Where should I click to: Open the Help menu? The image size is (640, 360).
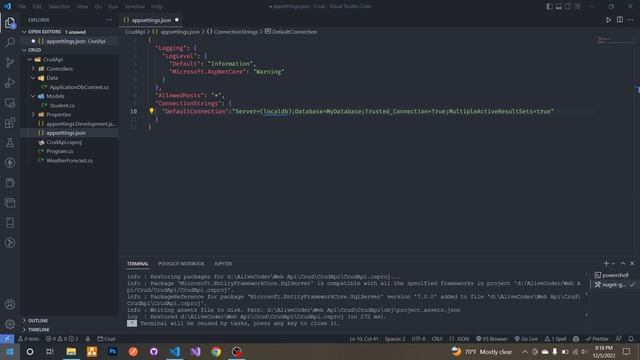pyautogui.click(x=157, y=7)
